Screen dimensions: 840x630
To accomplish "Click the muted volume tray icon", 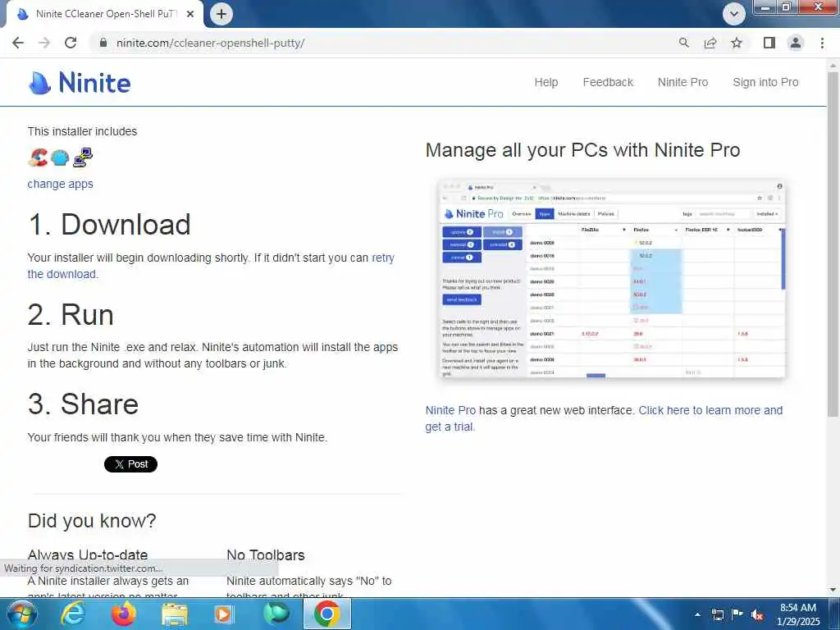I will tap(757, 614).
